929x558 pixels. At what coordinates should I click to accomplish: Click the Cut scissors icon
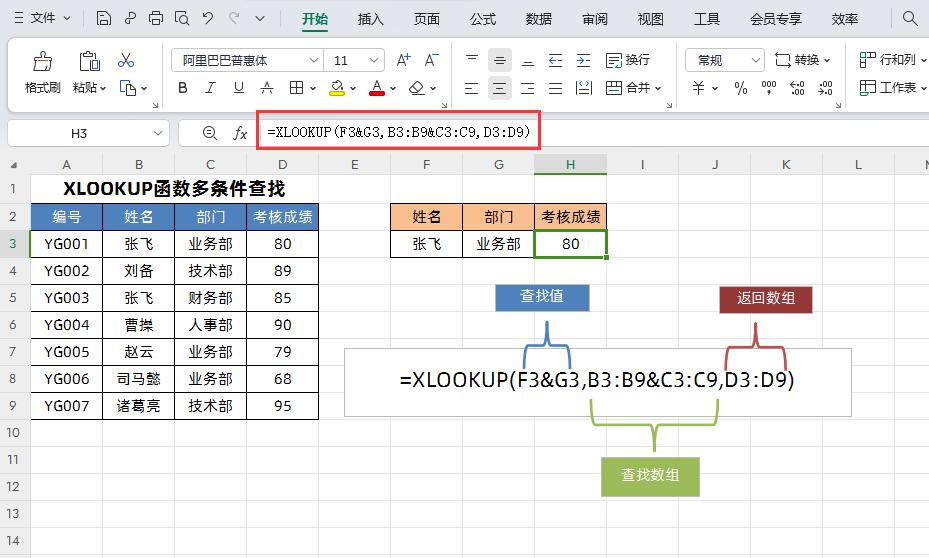(126, 60)
